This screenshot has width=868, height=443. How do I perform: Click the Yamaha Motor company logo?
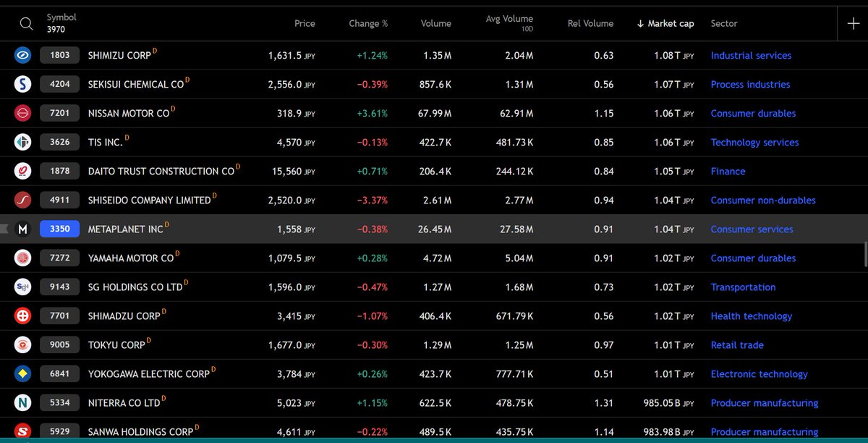(23, 258)
